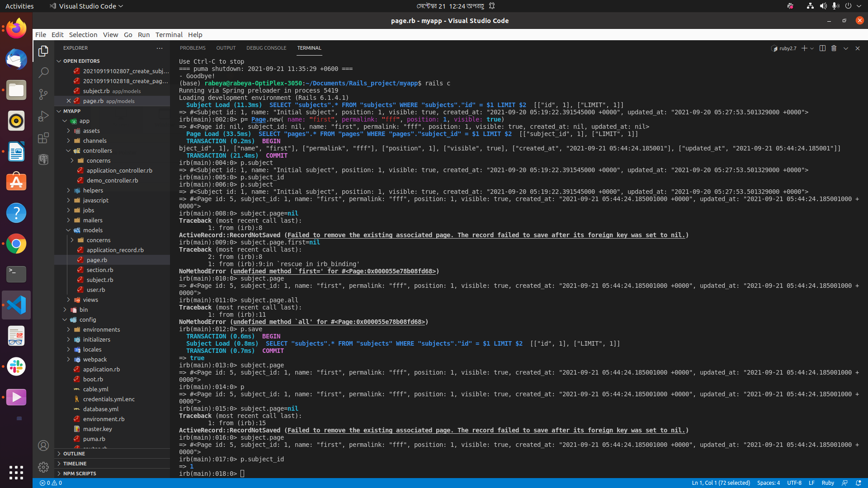Viewport: 868px width, 488px height.
Task: Open the Extensions view
Action: 43,138
